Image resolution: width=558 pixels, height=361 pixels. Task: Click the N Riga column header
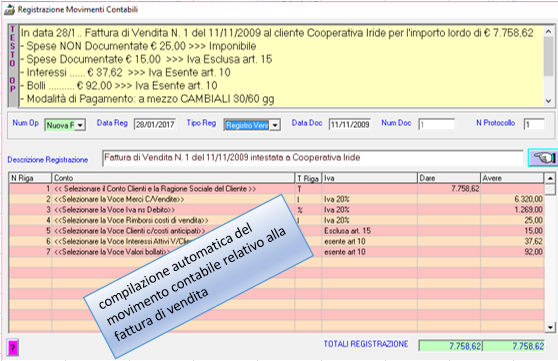point(30,178)
